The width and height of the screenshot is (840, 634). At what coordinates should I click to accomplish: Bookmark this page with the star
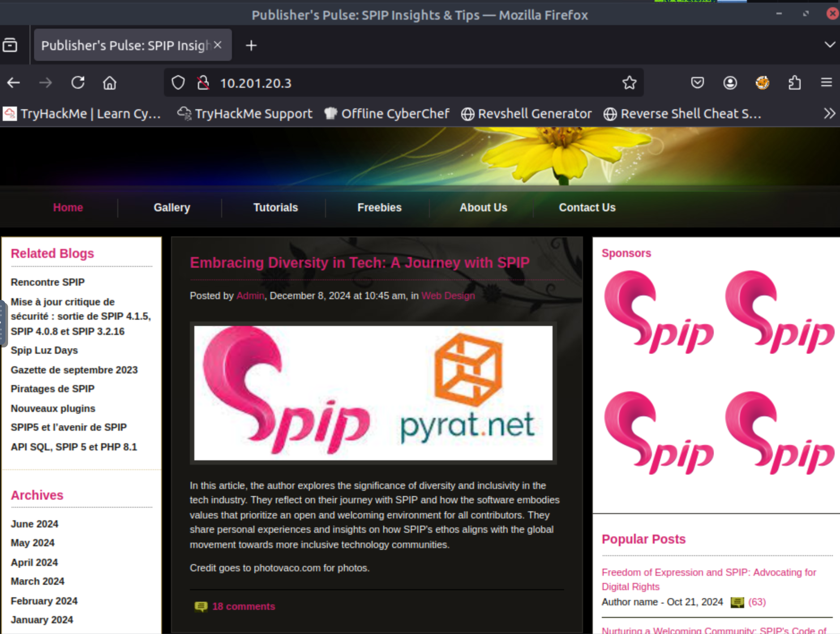click(x=629, y=83)
